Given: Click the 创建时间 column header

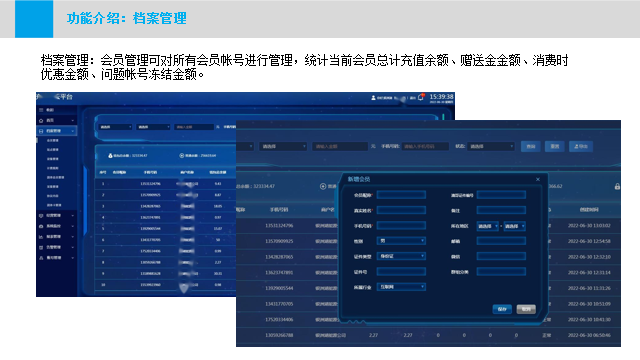Looking at the screenshot, I should point(589,210).
